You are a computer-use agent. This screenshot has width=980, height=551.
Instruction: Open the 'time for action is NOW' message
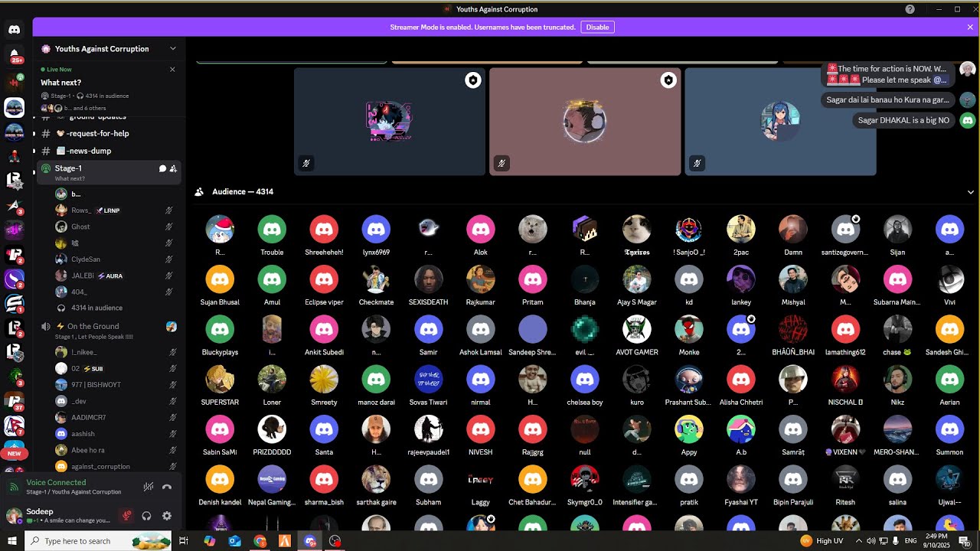[x=887, y=73]
